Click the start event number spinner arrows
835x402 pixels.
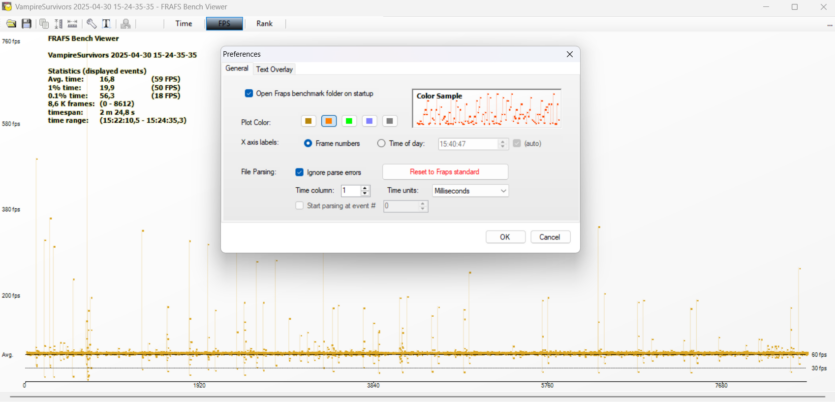pos(423,206)
